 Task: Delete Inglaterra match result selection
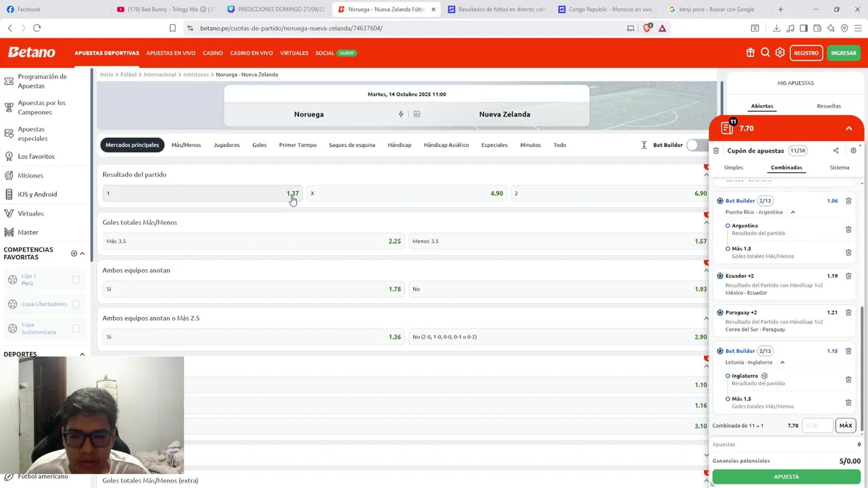[x=848, y=380]
